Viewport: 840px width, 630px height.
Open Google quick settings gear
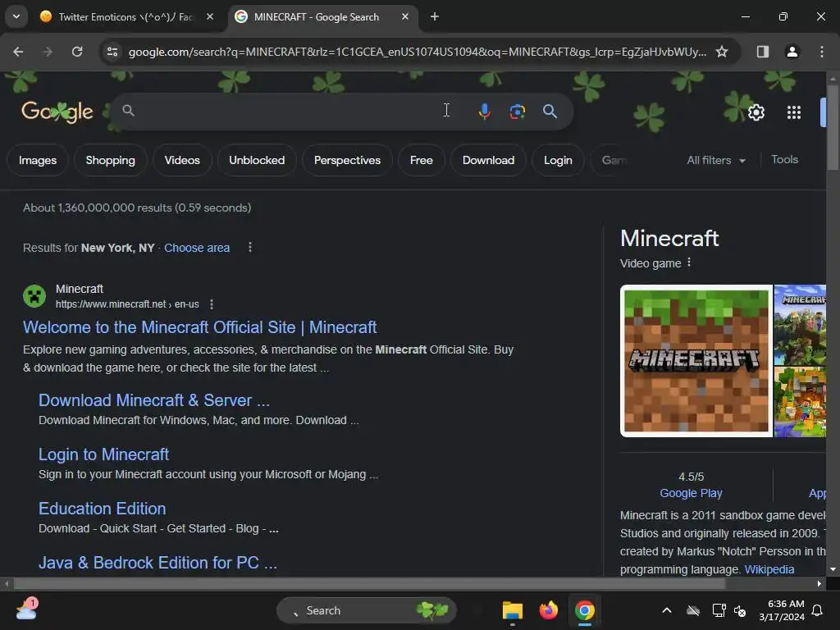point(756,112)
